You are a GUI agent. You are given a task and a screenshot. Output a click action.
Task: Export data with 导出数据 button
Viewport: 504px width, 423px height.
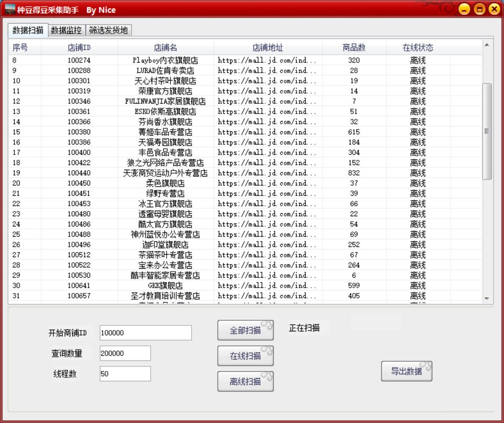(406, 371)
